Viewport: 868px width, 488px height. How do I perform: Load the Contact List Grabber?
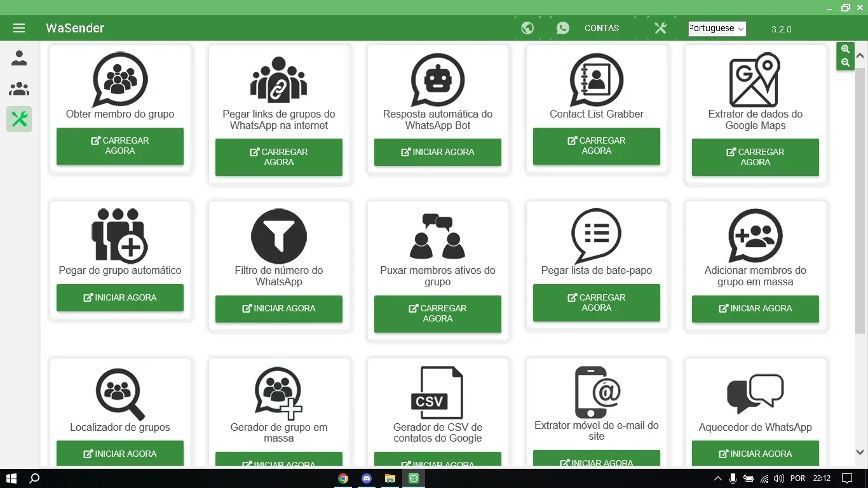coord(597,146)
